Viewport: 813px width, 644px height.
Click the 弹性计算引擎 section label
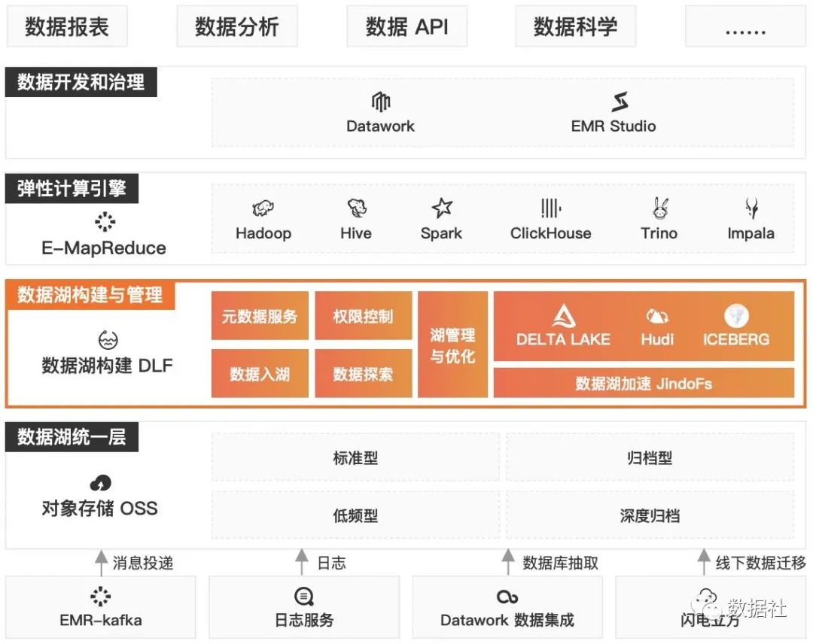72,188
